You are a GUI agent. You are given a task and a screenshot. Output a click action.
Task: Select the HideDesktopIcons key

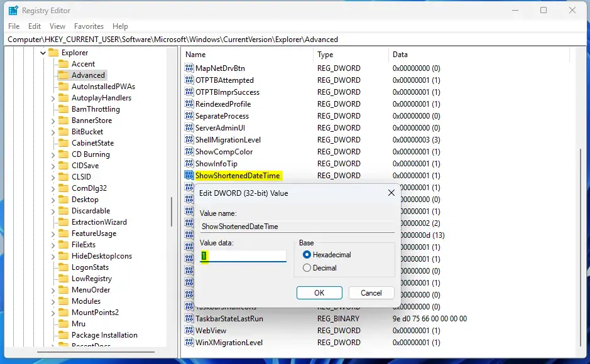click(102, 256)
